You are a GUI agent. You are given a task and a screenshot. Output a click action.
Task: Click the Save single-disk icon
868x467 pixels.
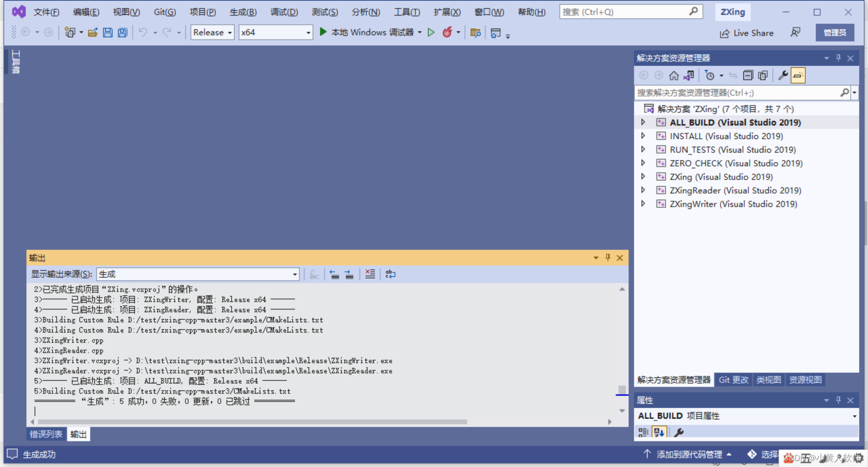point(108,32)
